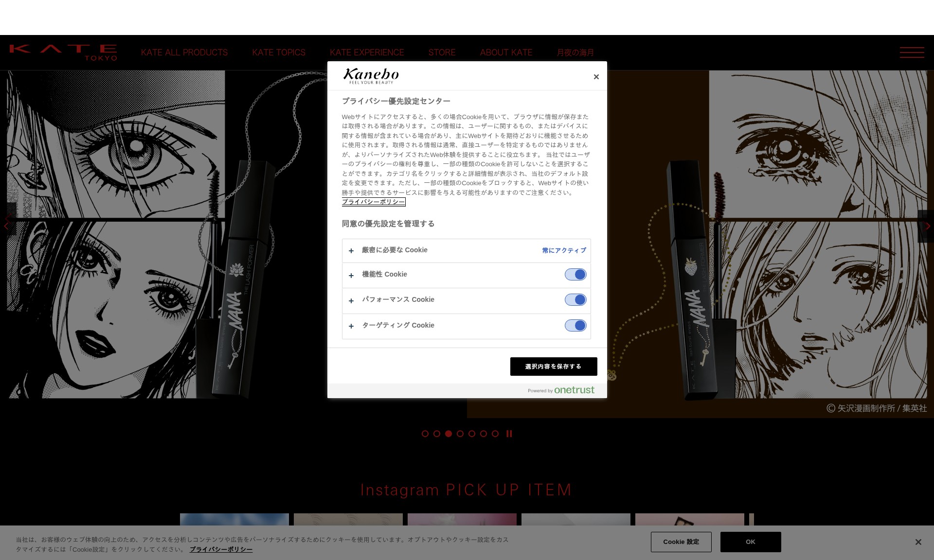Toggle ターゲティング Cookie switch
This screenshot has height=560, width=934.
[575, 326]
